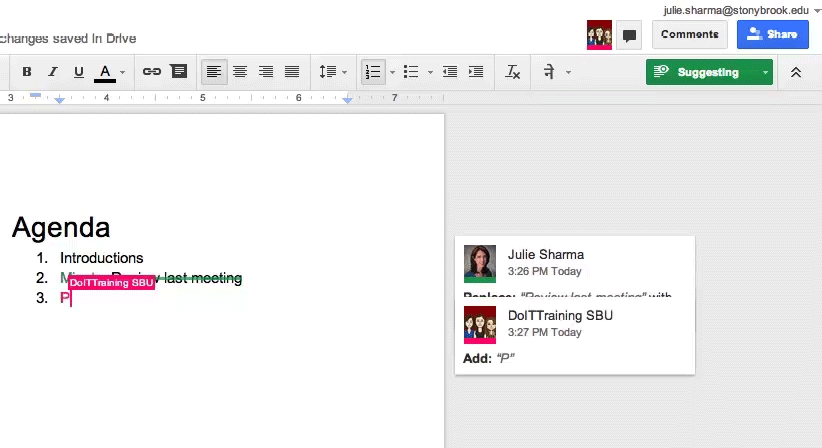The image size is (822, 448).
Task: Expand the bulleted list style dropdown
Action: [x=430, y=72]
